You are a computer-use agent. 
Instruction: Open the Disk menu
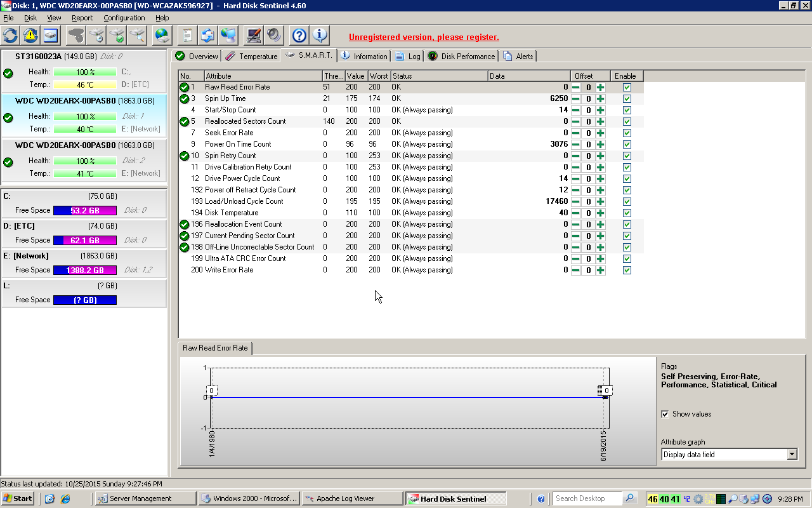(30, 18)
